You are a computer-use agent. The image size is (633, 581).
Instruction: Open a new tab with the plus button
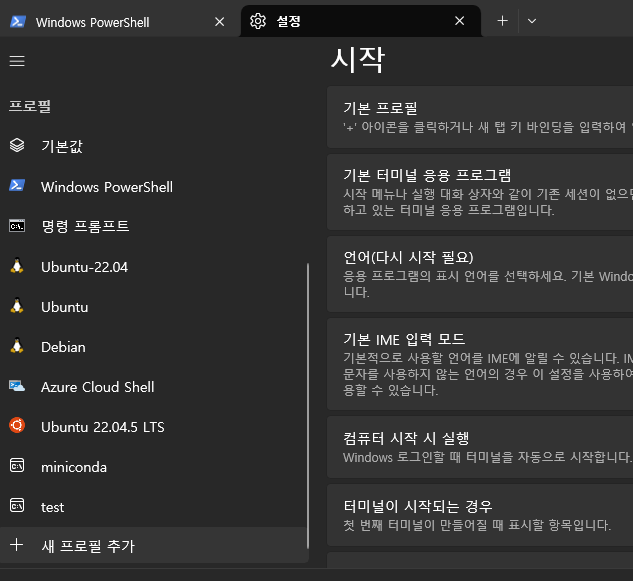502,21
